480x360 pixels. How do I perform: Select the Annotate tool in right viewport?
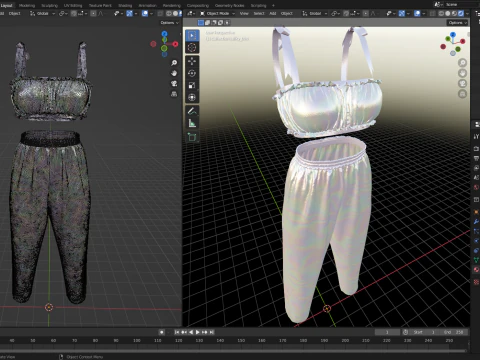[192, 111]
